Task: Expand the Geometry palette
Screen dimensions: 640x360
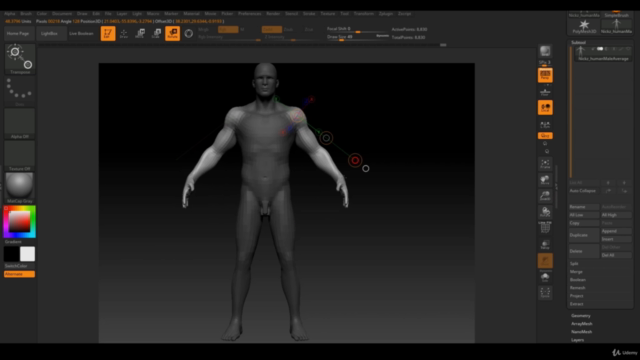Action: pyautogui.click(x=581, y=316)
